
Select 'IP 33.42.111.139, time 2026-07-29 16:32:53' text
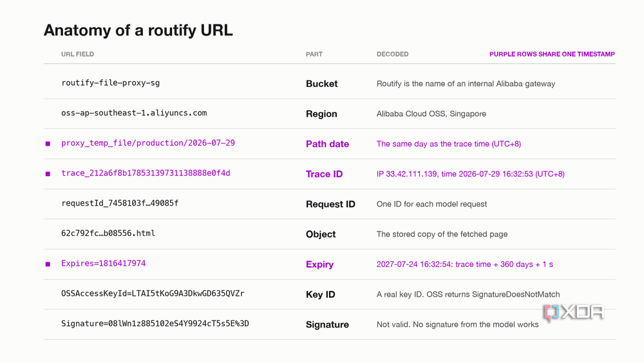[455, 174]
